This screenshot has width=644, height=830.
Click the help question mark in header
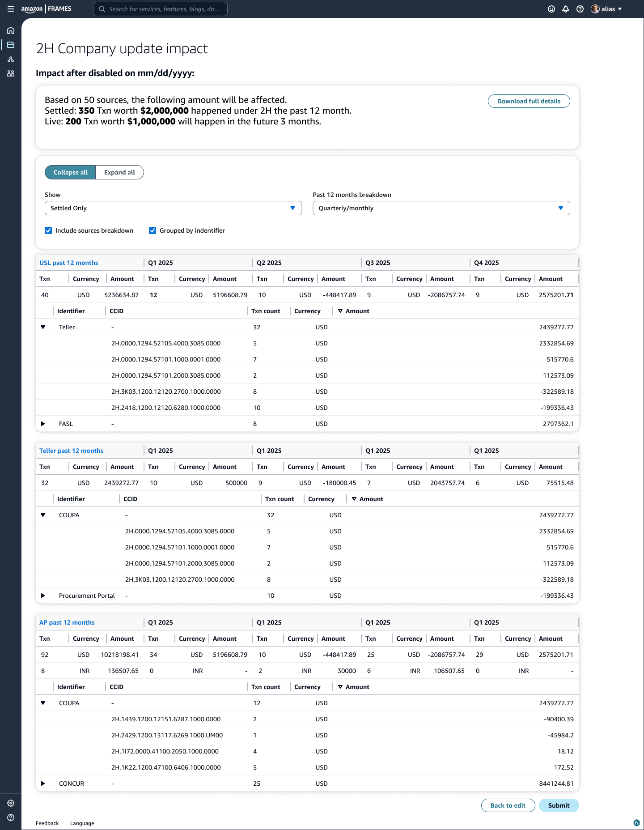580,9
